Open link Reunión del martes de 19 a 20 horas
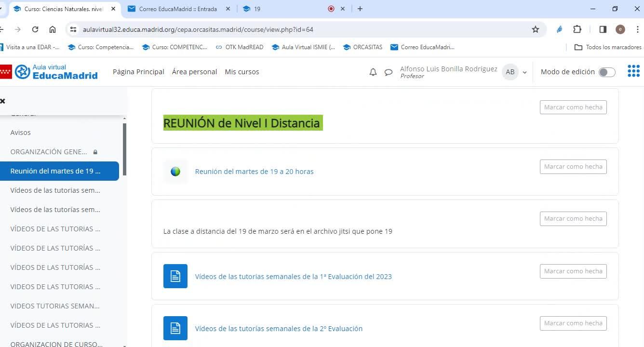Screen dimensions: 644x347 [254, 172]
